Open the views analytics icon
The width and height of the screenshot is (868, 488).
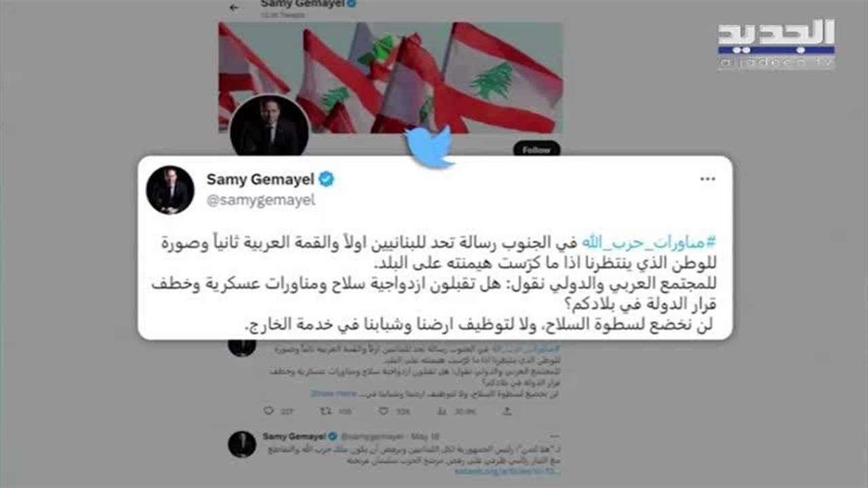click(441, 411)
